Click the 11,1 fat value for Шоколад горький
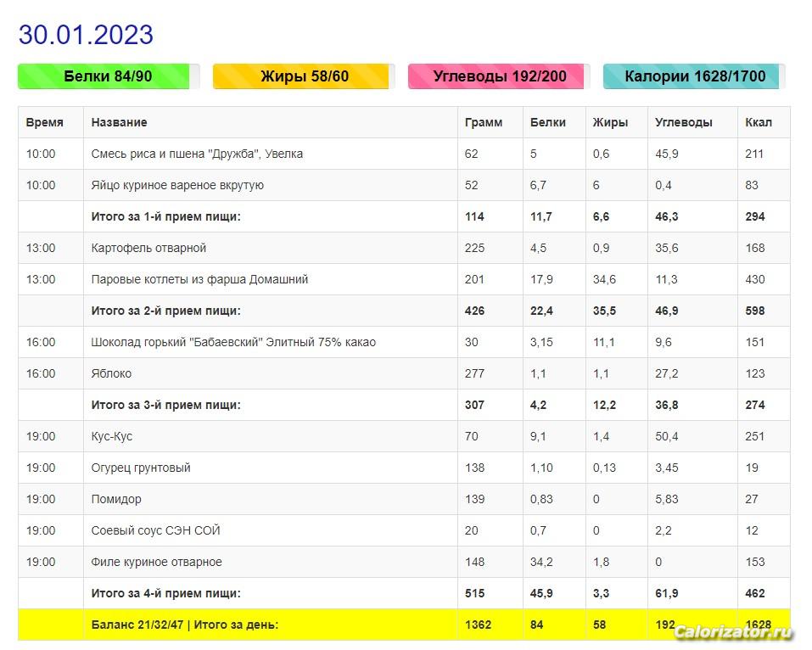This screenshot has height=650, width=812. click(604, 342)
